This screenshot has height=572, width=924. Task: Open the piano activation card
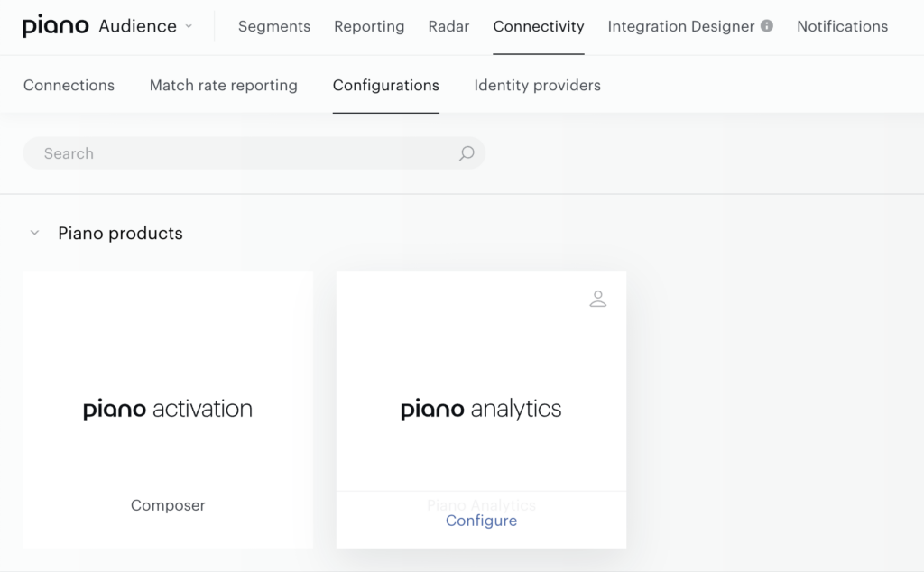[168, 409]
